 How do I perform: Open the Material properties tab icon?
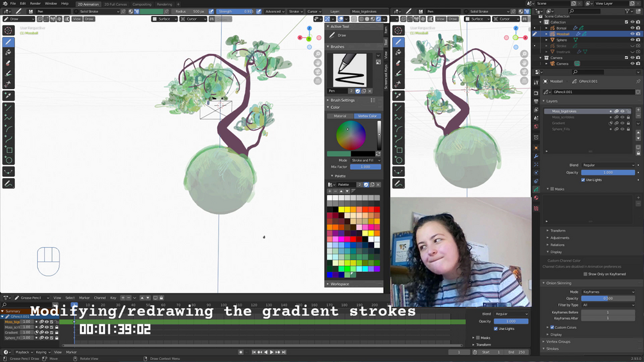pos(536,198)
